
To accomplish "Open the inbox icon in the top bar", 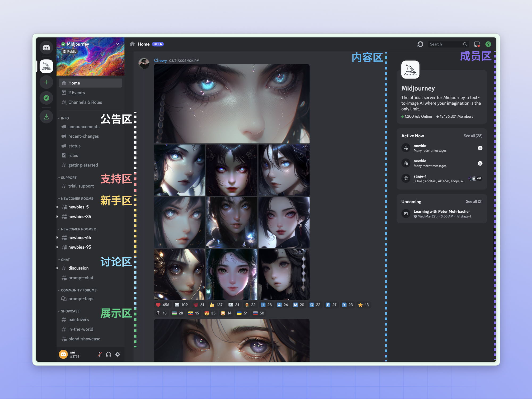I will tap(476, 44).
